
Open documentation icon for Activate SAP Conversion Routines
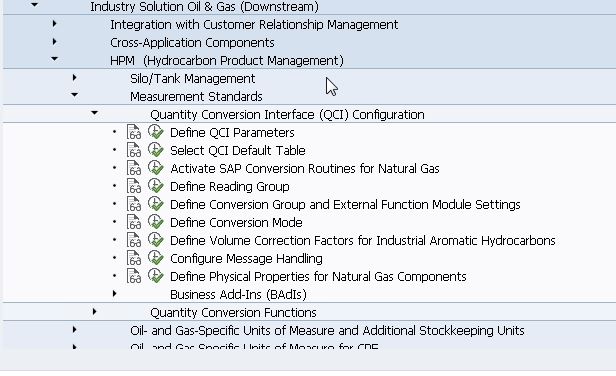134,168
